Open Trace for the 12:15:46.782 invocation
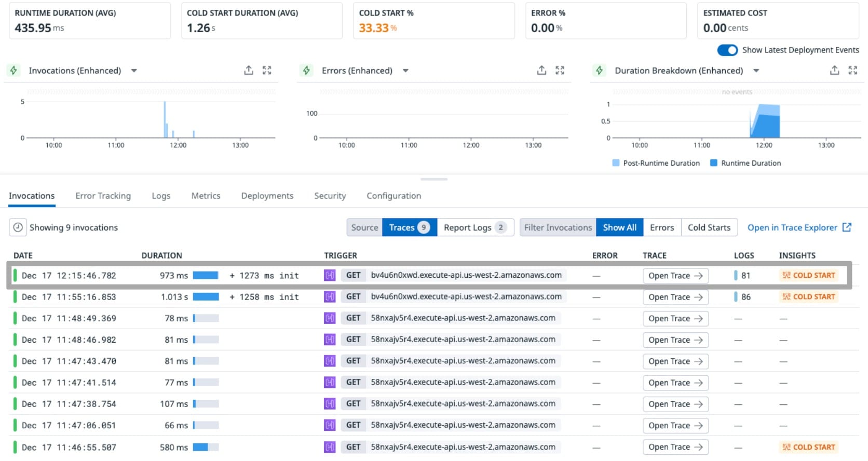The image size is (868, 461). [x=675, y=276]
